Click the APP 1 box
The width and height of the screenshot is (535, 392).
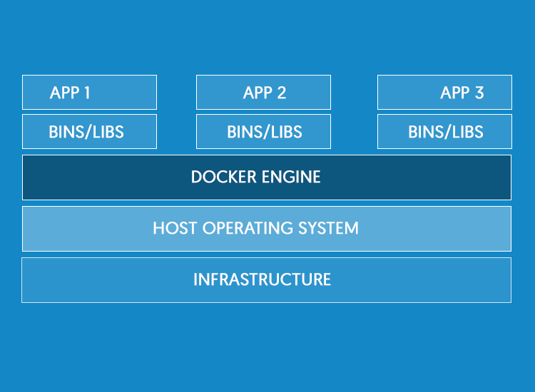[x=89, y=93]
